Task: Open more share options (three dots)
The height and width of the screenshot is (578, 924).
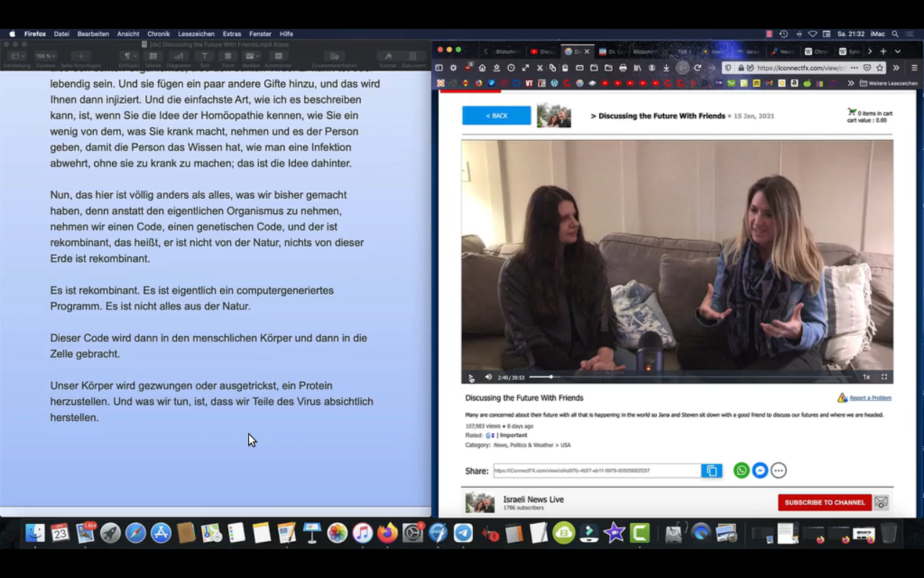Action: tap(778, 470)
